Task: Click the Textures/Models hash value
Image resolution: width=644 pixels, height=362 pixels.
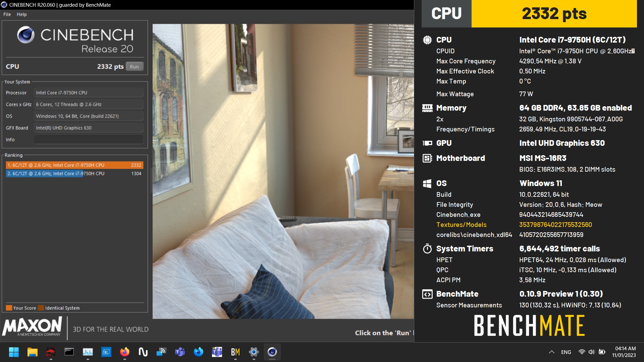Action: pyautogui.click(x=555, y=225)
